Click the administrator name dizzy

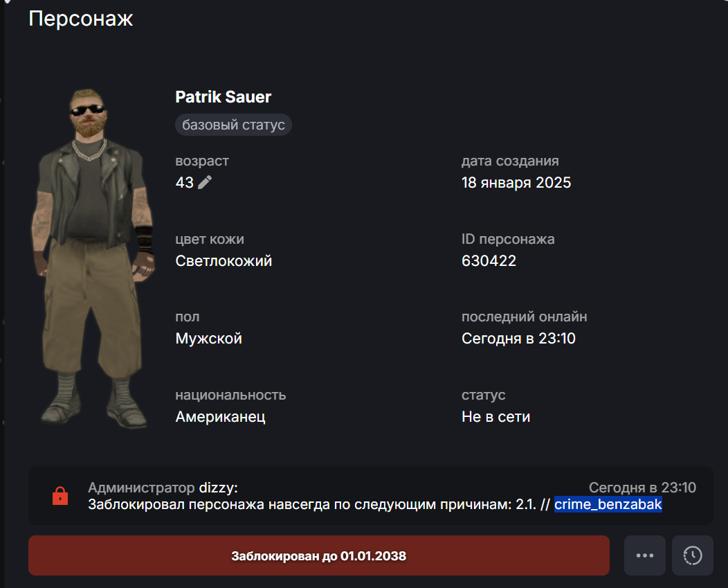[218, 488]
